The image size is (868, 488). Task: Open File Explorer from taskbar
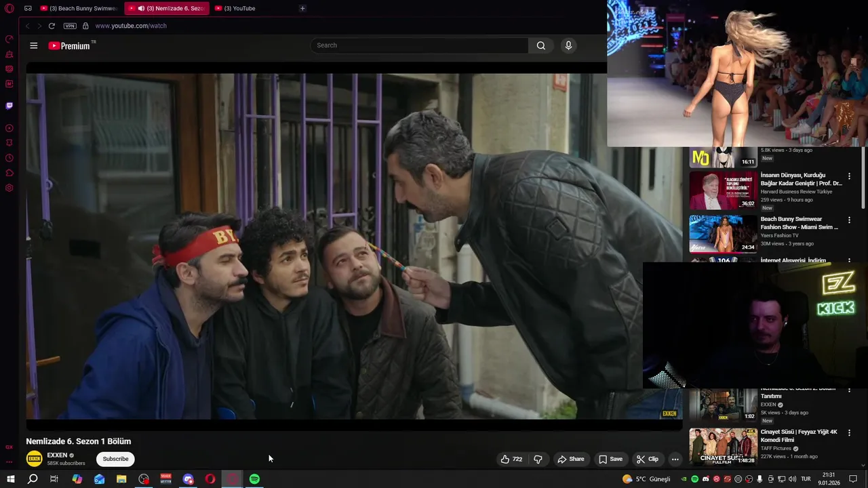click(121, 479)
